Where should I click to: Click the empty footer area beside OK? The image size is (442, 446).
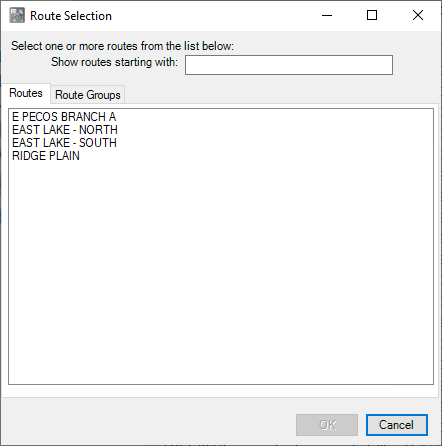148,422
